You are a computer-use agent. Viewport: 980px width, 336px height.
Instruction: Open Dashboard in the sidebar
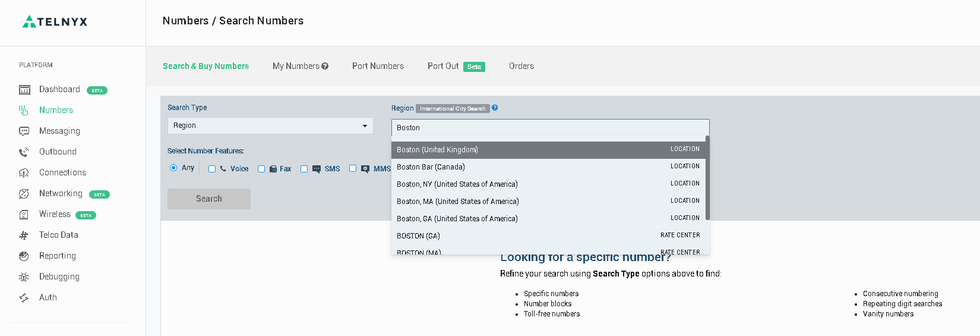coord(59,89)
